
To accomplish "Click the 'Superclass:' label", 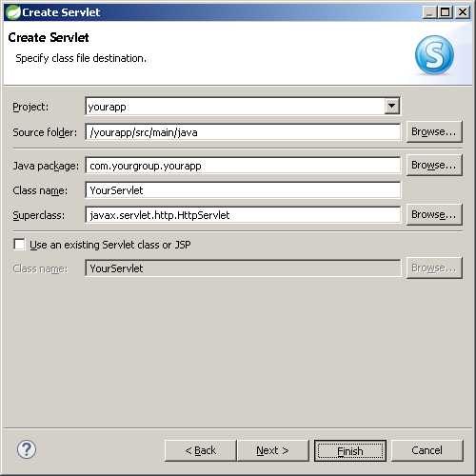I will pyautogui.click(x=39, y=215).
